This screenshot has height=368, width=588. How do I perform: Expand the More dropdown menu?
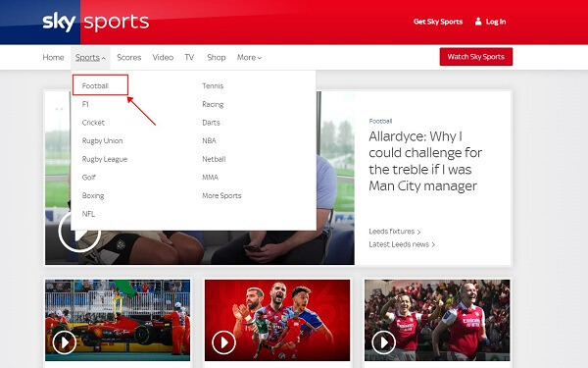[249, 58]
